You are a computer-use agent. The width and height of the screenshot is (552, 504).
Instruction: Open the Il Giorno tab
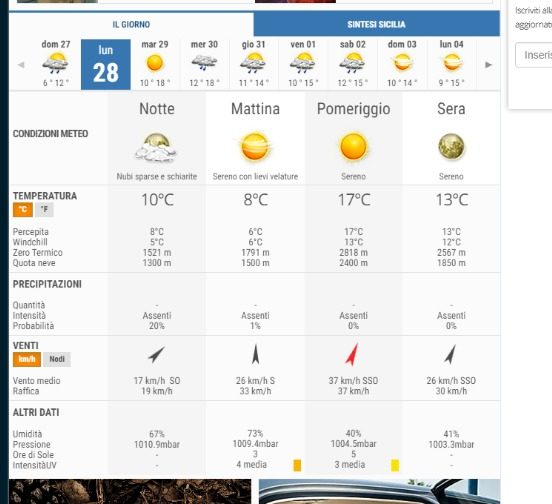coord(131,24)
